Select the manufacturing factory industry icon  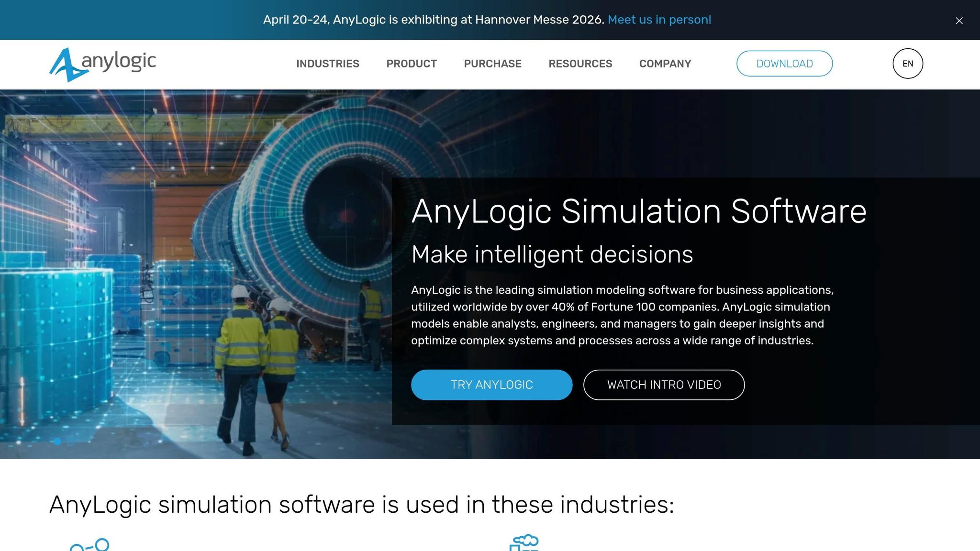525,545
